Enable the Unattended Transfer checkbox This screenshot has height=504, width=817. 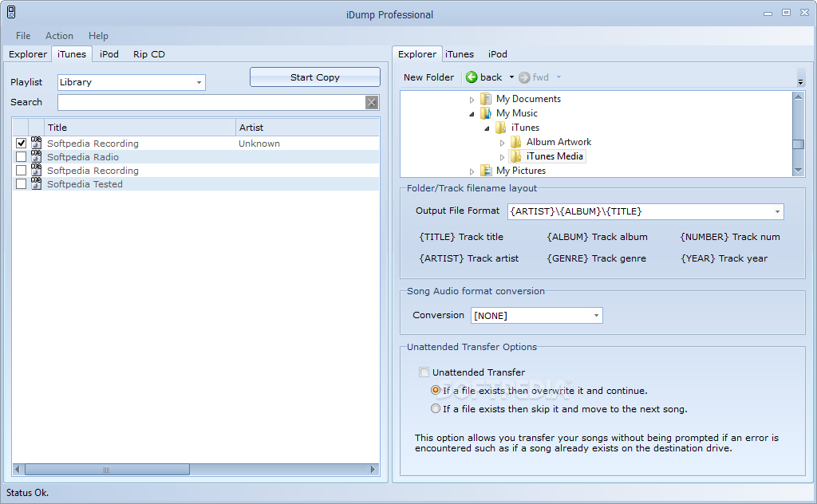tap(424, 372)
